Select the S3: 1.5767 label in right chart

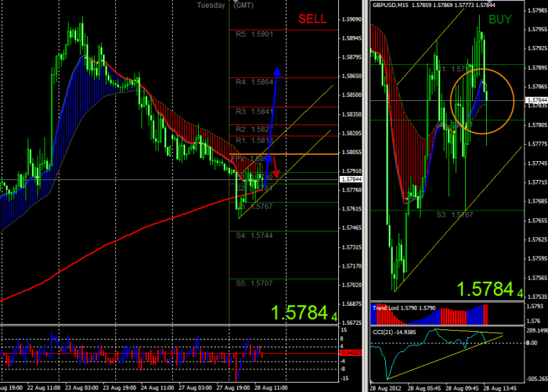click(455, 215)
